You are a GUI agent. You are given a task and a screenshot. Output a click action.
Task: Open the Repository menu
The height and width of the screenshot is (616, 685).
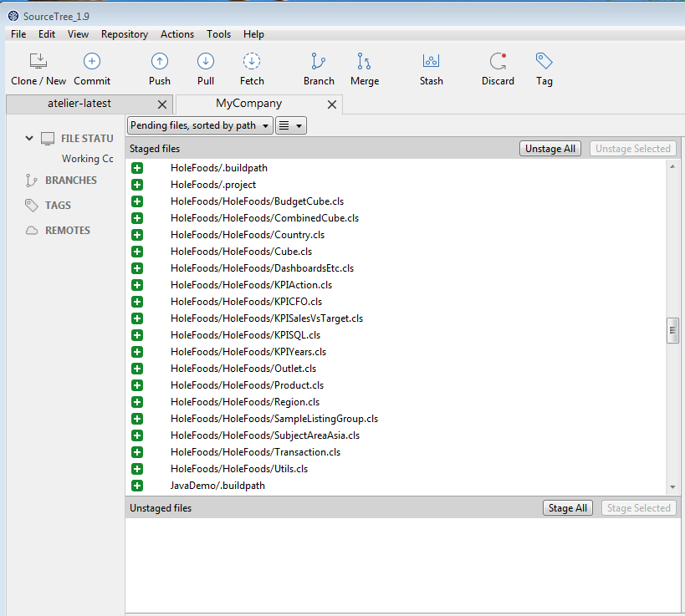click(124, 34)
